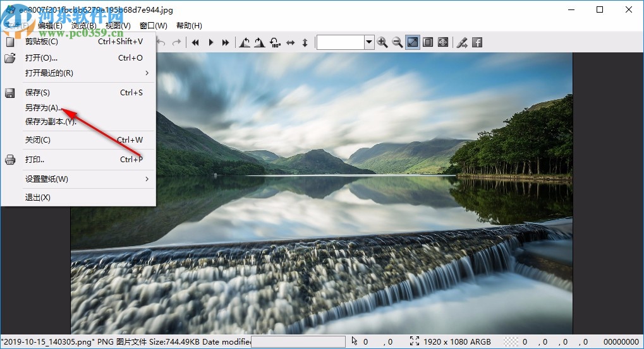Open the 窗口(W) menu

tap(154, 26)
